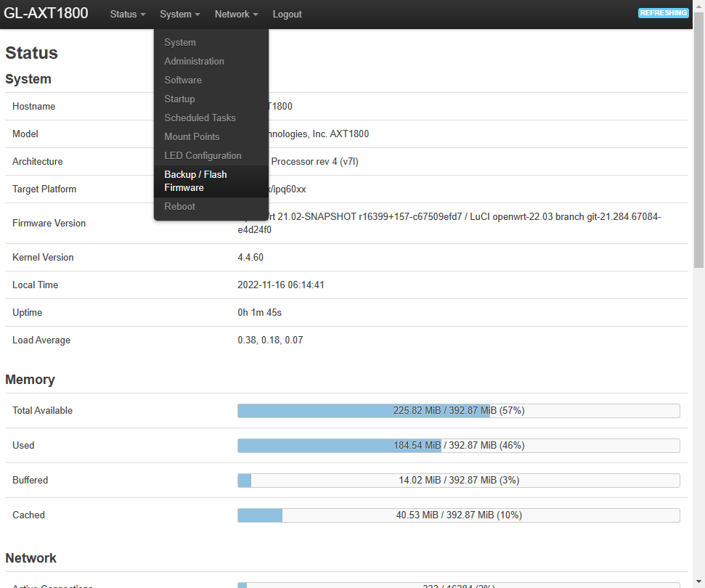The height and width of the screenshot is (588, 705).
Task: Click the Memory section heading
Action: (30, 380)
